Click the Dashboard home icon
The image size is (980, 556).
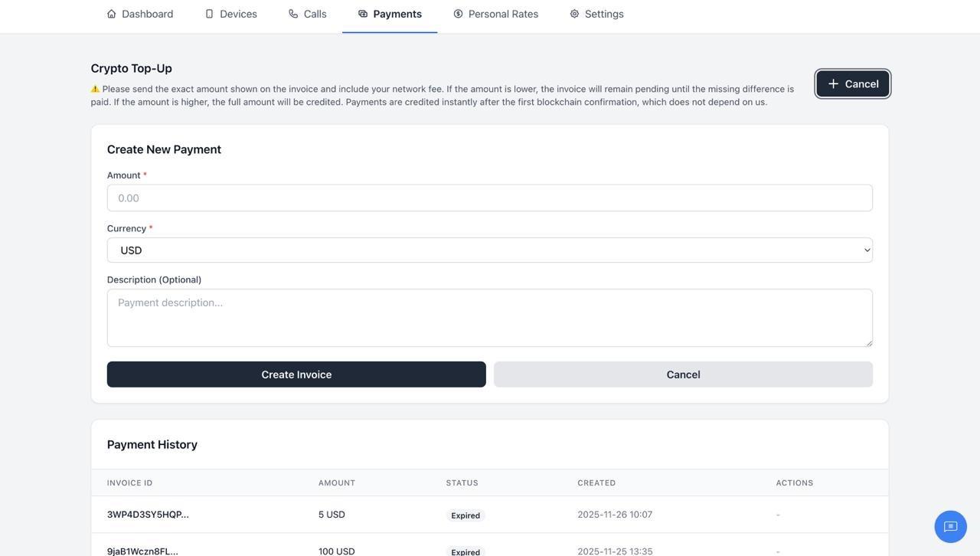(112, 14)
